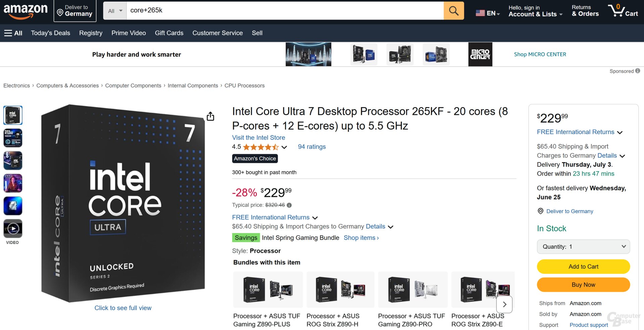Click the gaming setup banner image

point(308,54)
